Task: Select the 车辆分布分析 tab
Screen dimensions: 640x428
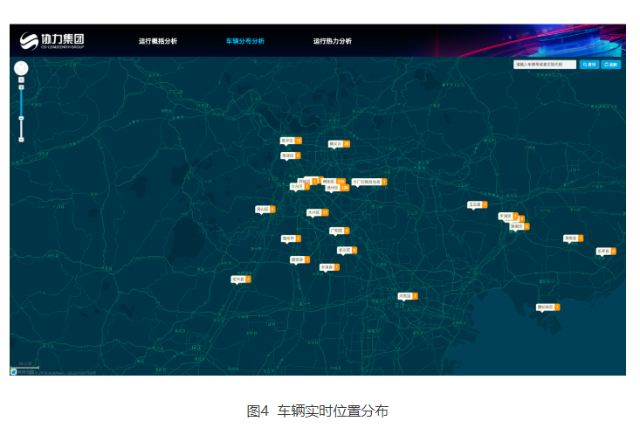Action: [245, 42]
